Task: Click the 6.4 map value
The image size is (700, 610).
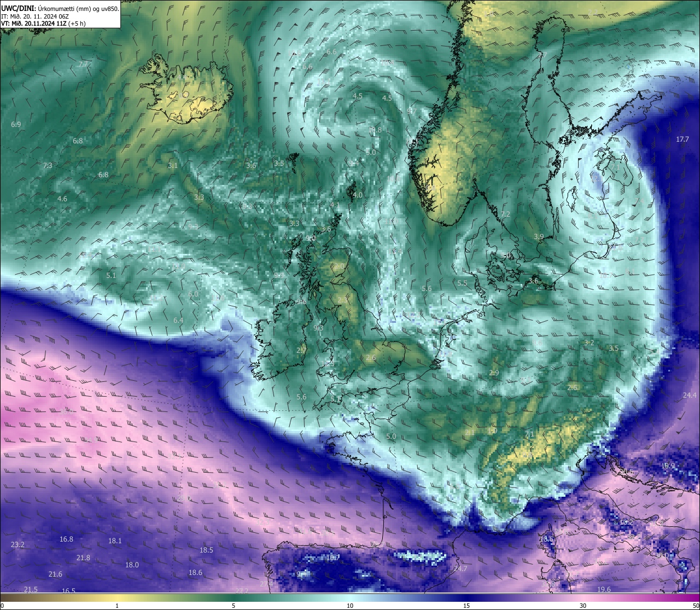Action: (178, 320)
